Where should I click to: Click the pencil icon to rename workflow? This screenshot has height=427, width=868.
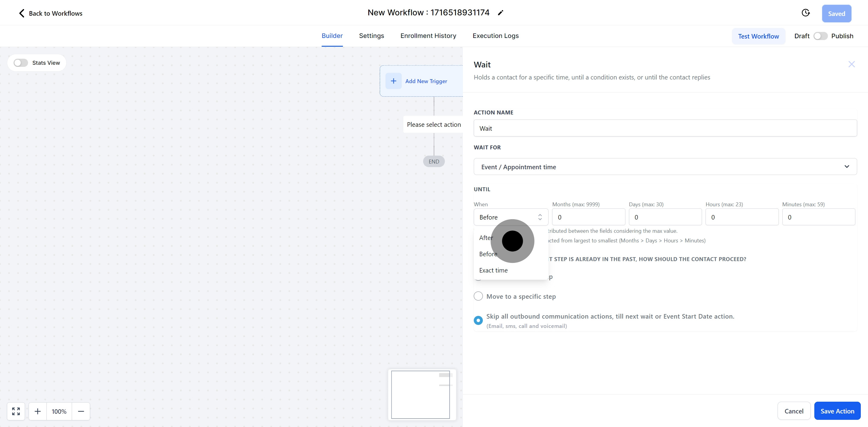pos(501,12)
